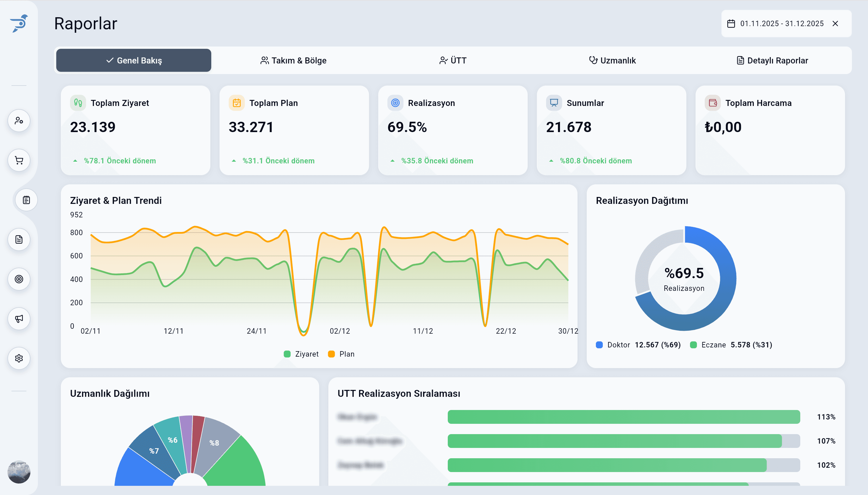The height and width of the screenshot is (495, 868).
Task: Switch to the Takım & Bölge tab
Action: coord(294,60)
